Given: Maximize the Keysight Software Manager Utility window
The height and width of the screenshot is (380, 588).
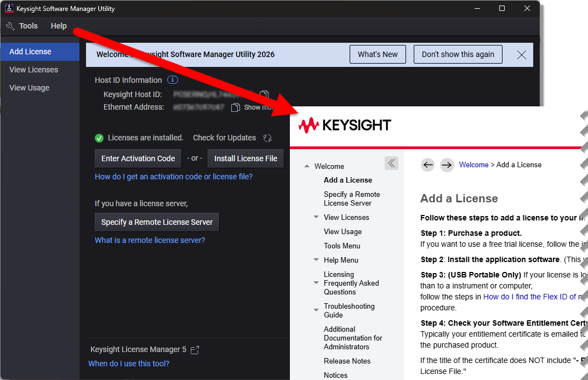Looking at the screenshot, I should coord(502,8).
